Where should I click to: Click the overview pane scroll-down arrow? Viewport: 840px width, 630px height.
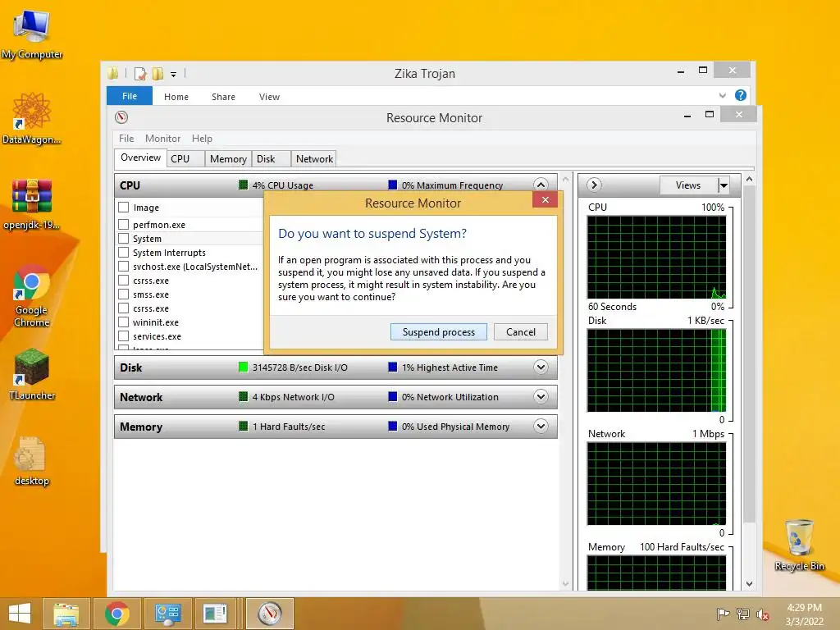tap(566, 583)
